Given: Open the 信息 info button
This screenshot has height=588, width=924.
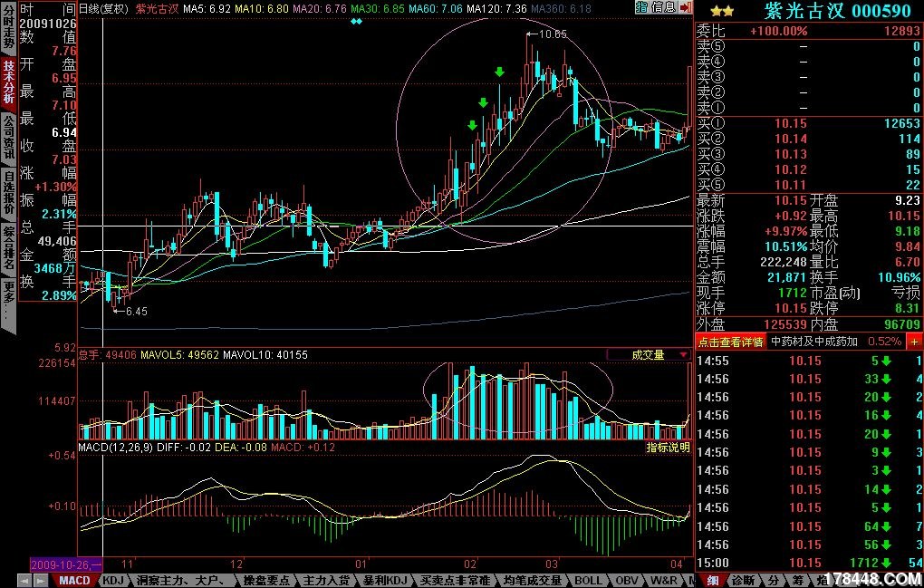Looking at the screenshot, I should [x=663, y=7].
